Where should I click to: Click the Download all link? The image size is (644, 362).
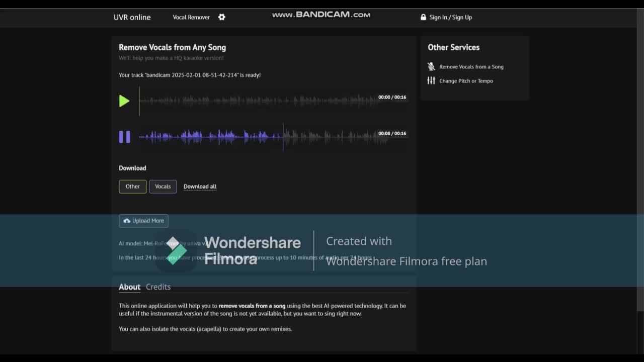(x=200, y=187)
